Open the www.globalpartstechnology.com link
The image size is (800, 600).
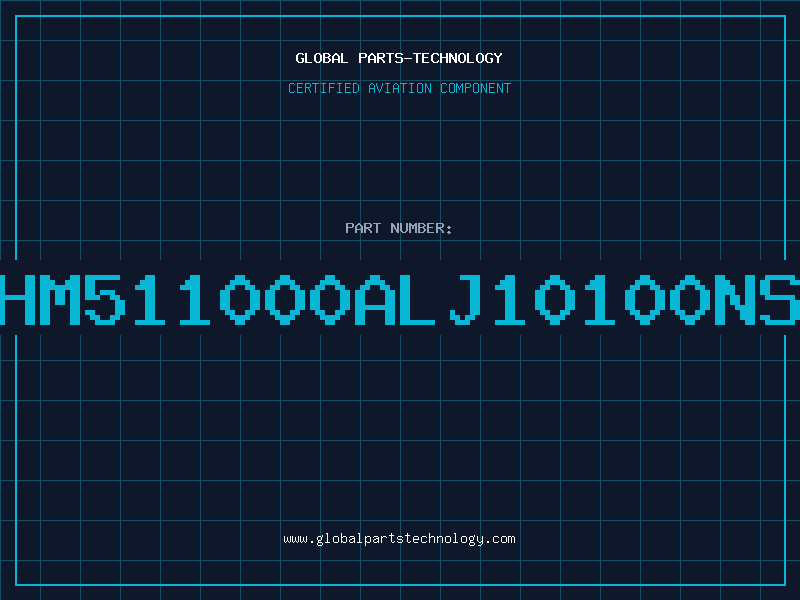[399, 539]
